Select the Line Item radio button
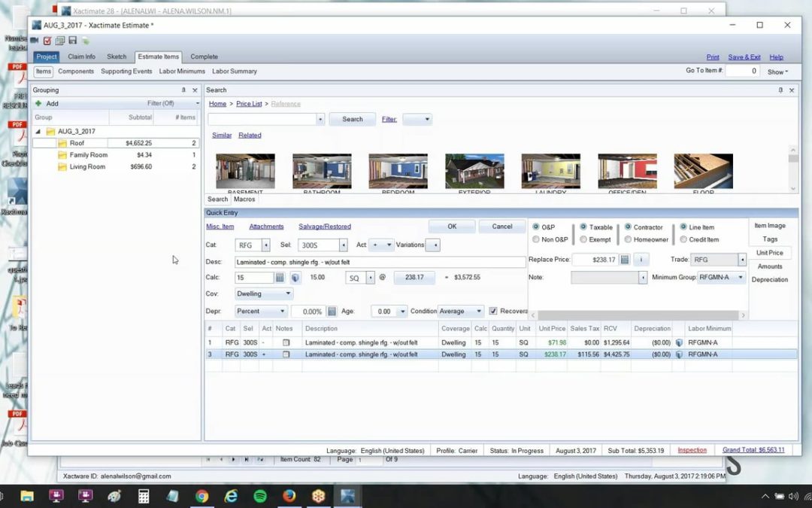The height and width of the screenshot is (508, 812). (683, 227)
